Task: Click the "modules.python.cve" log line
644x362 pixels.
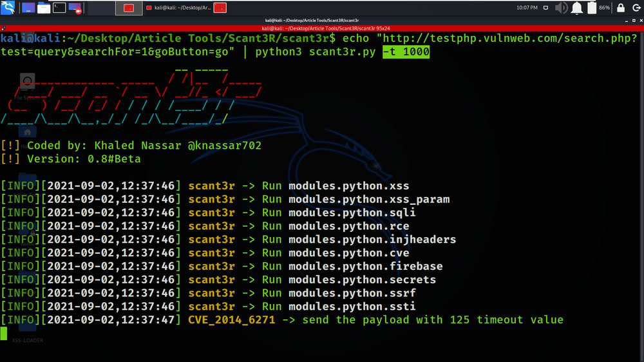Action: point(205,252)
